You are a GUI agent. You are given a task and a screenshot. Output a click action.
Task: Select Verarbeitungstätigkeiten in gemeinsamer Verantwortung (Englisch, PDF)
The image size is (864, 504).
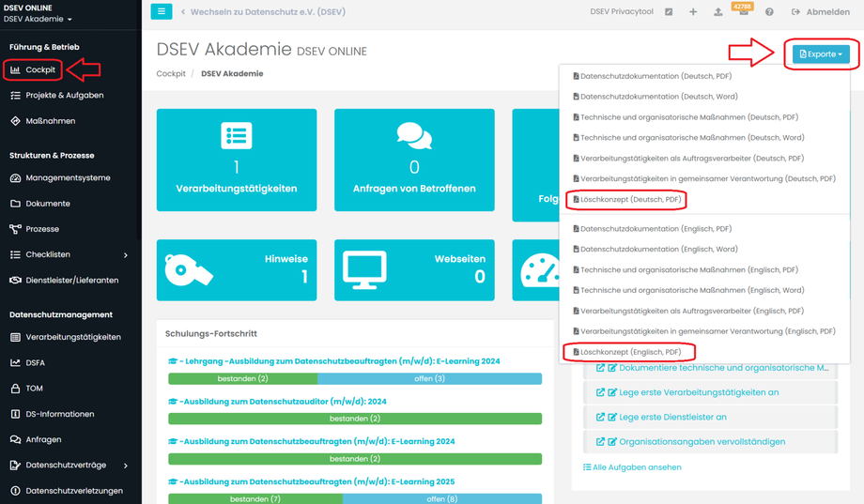[x=704, y=331]
